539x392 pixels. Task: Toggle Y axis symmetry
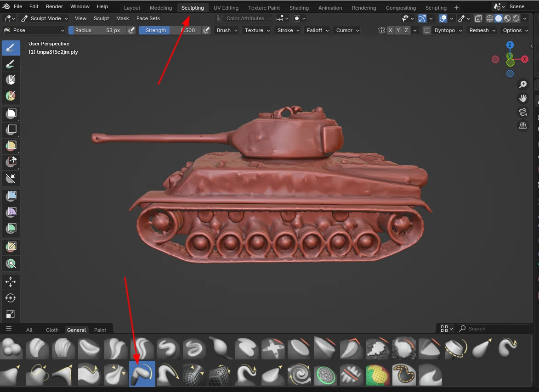398,30
